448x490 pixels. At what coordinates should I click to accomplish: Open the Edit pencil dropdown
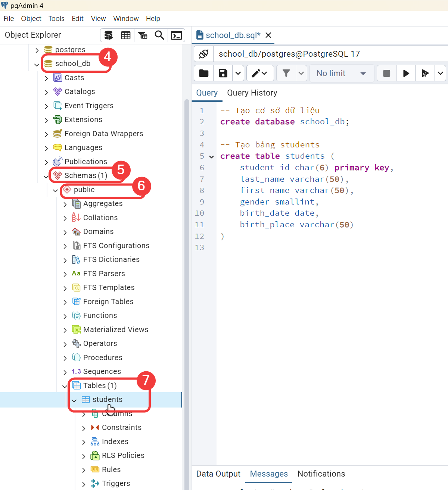pyautogui.click(x=259, y=73)
